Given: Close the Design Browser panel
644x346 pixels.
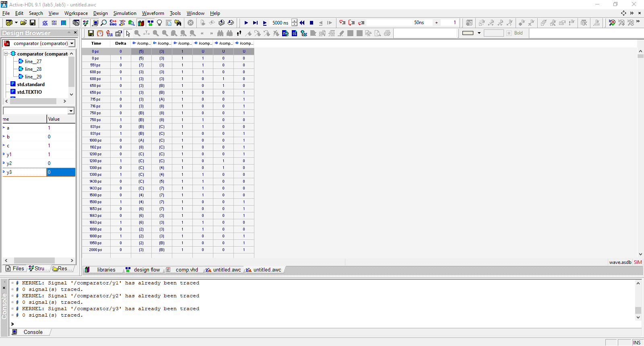Looking at the screenshot, I should click(x=75, y=33).
